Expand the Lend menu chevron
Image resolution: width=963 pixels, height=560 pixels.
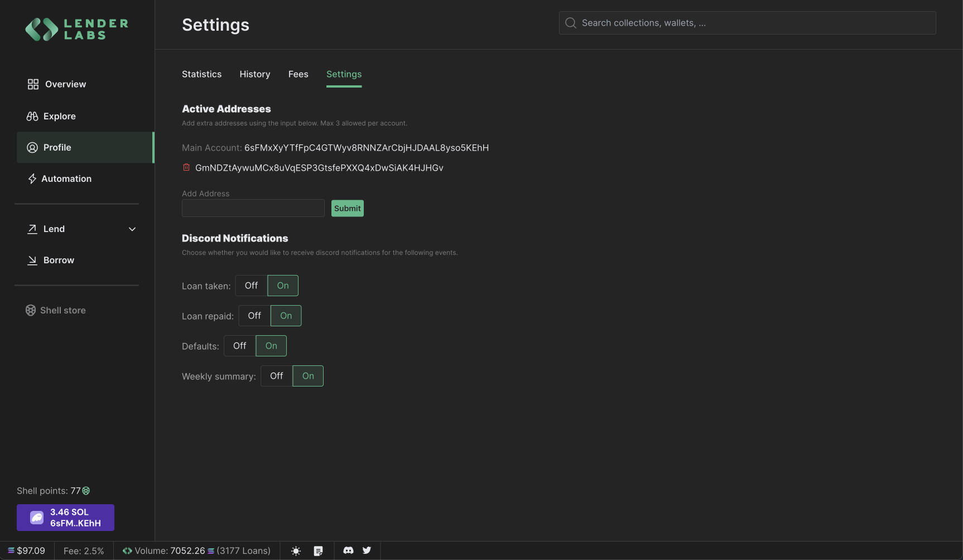click(x=132, y=229)
